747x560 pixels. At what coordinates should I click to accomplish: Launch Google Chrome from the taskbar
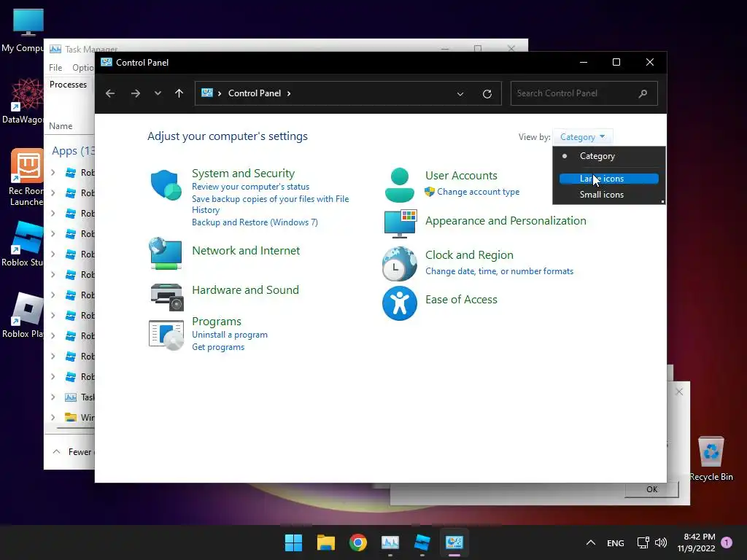tap(357, 542)
